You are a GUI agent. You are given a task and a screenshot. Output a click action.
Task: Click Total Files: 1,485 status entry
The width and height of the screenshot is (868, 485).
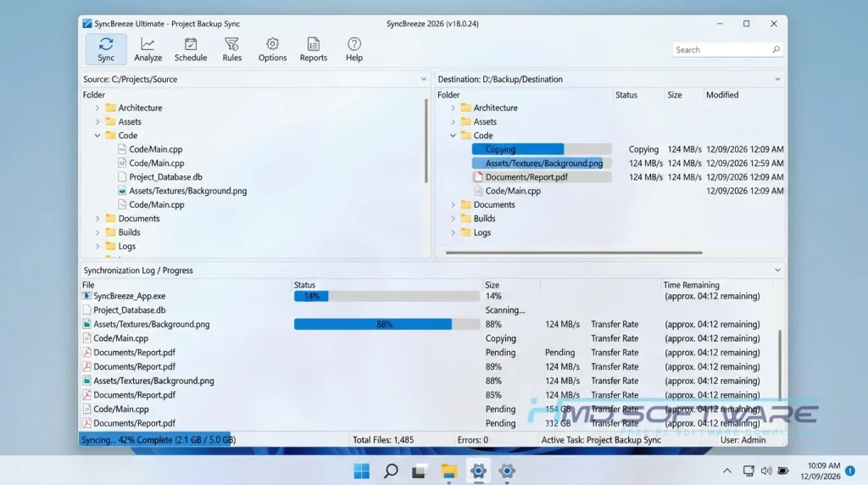[x=383, y=440]
